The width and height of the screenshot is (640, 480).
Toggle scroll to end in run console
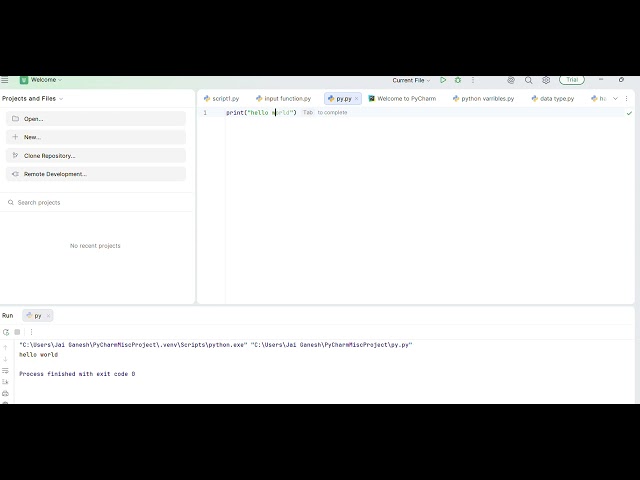tap(5, 382)
